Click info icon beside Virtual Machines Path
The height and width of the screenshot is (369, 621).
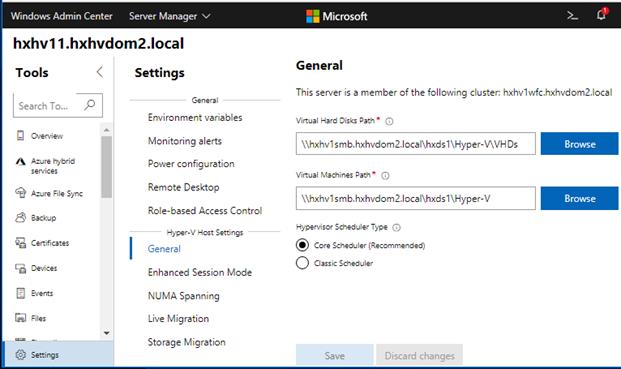coord(385,175)
